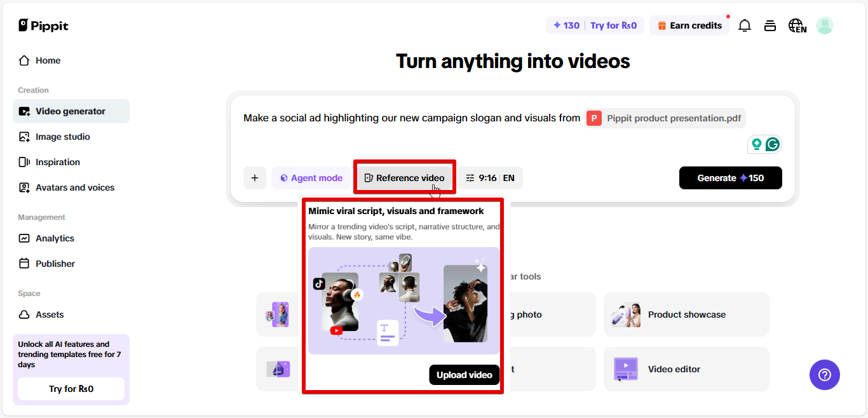Click the Grammarly icon in prompt box
Screen dimensions: 868x418
click(773, 144)
